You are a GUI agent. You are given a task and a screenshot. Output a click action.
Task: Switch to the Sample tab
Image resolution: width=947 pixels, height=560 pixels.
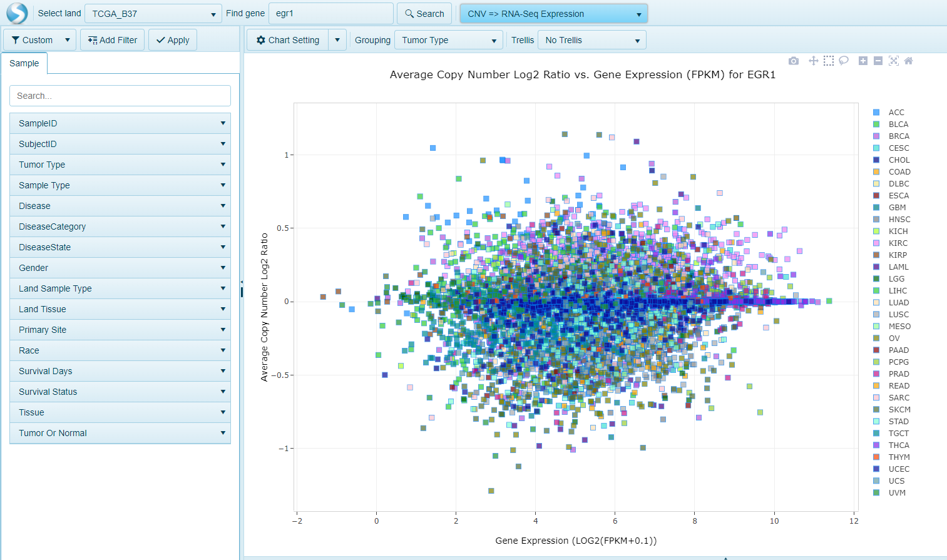(x=24, y=63)
